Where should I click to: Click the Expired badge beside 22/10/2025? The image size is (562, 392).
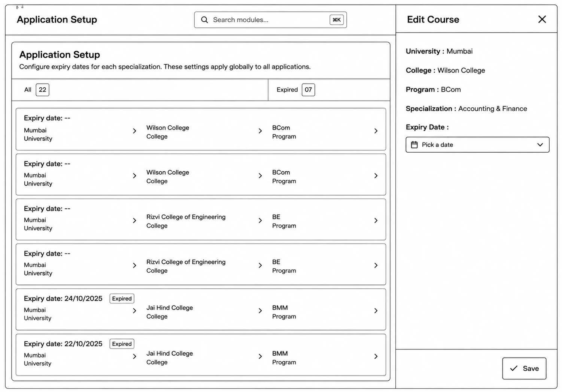[x=122, y=344]
